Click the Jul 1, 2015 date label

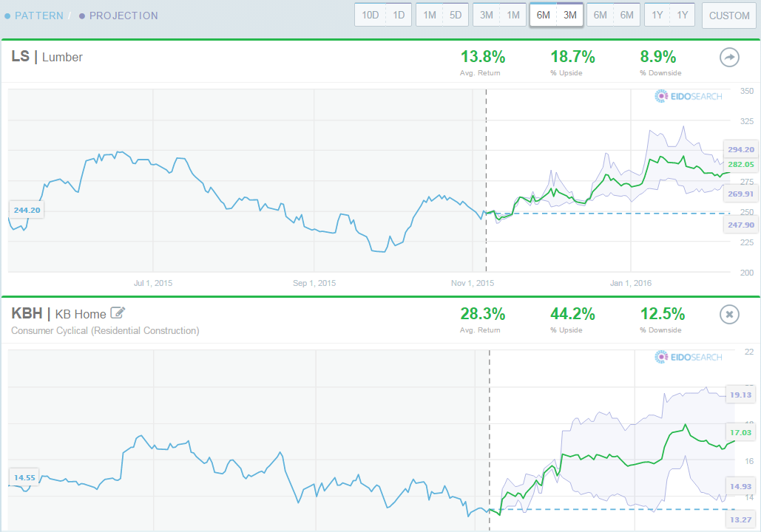[153, 283]
